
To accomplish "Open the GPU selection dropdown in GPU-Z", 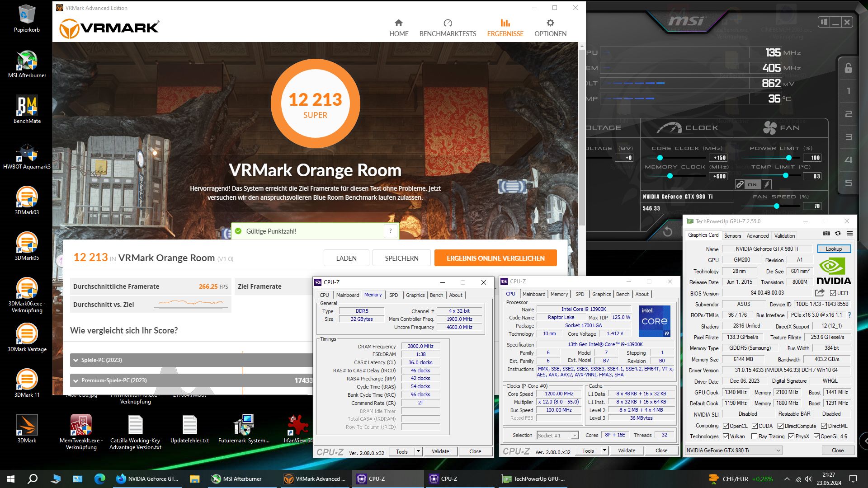I will point(733,450).
